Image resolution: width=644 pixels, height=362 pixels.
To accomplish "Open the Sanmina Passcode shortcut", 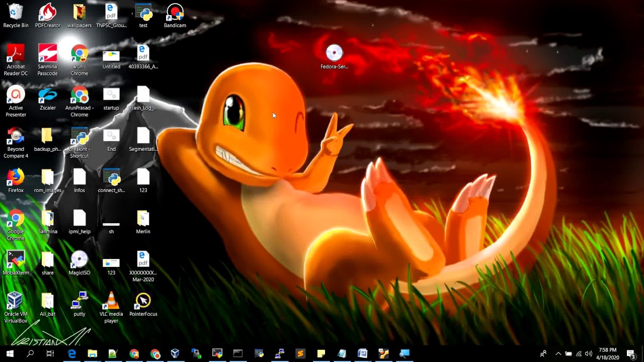I will click(x=48, y=60).
